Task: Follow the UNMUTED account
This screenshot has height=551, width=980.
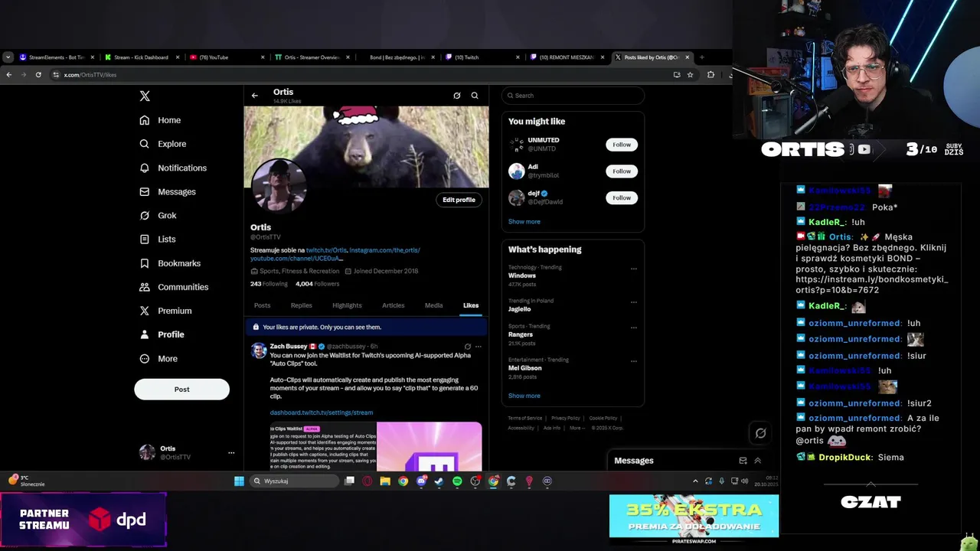Action: (x=622, y=145)
